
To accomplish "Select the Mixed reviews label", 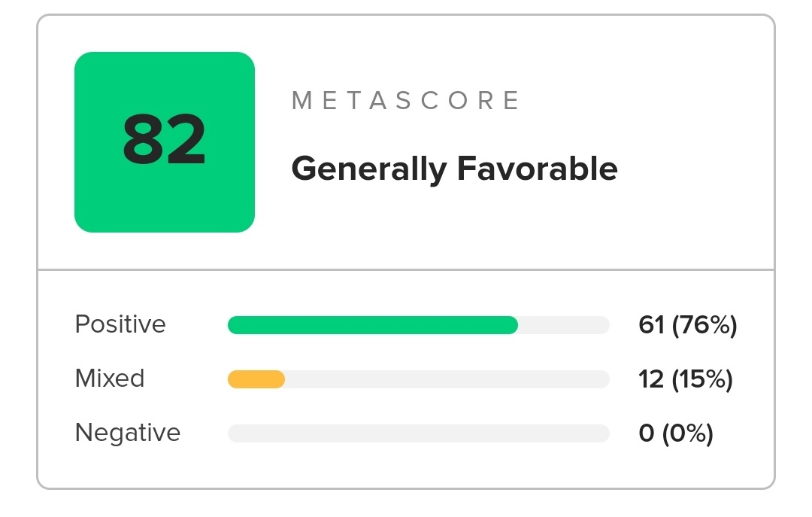I will [110, 378].
